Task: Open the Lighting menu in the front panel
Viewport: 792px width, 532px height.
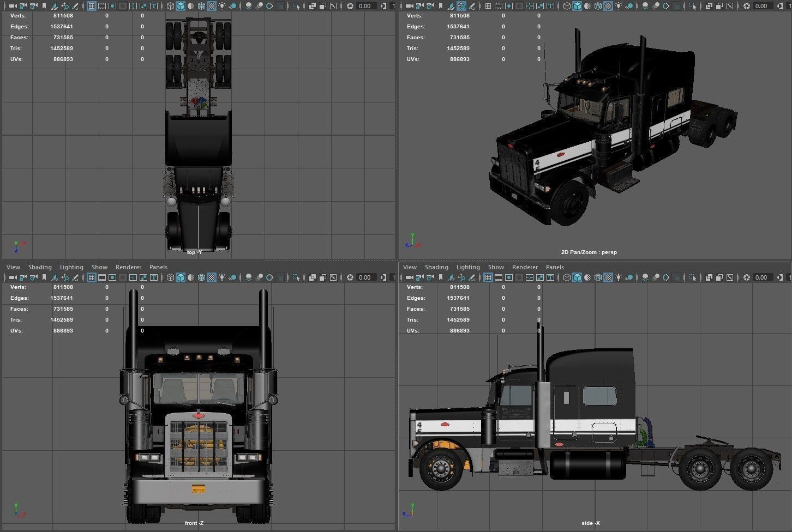Action: [x=71, y=267]
